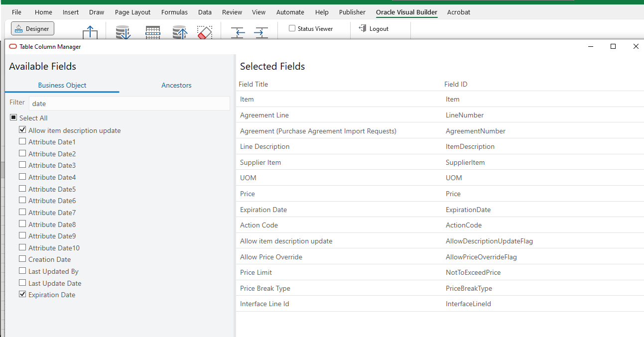Click the publish upload-arrow toolbar icon
This screenshot has width=644, height=337.
tap(90, 31)
